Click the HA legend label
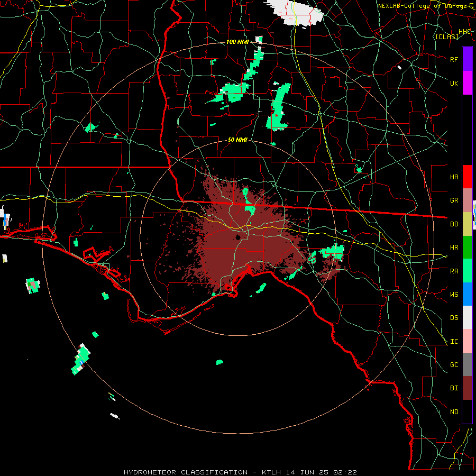476x476 pixels. coord(454,177)
